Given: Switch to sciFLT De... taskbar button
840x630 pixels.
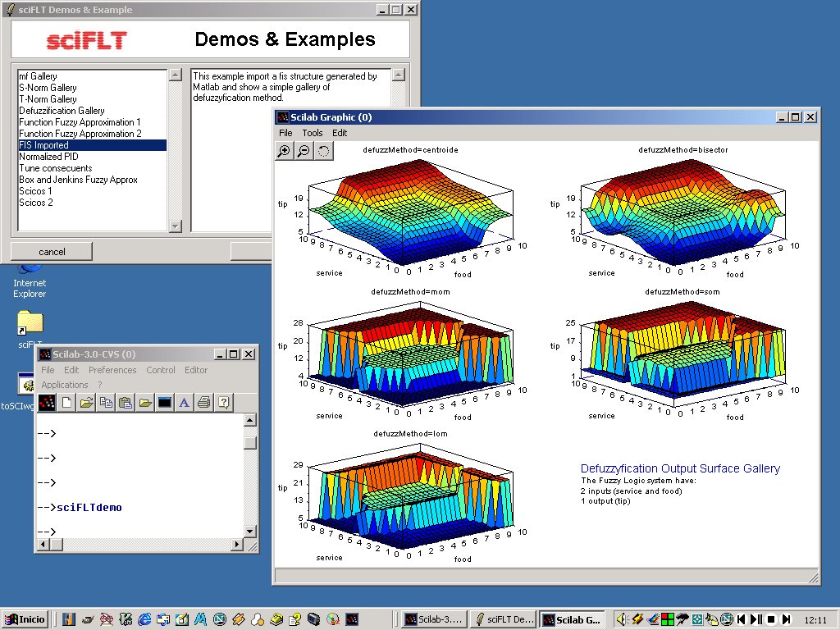Looking at the screenshot, I should tap(504, 619).
